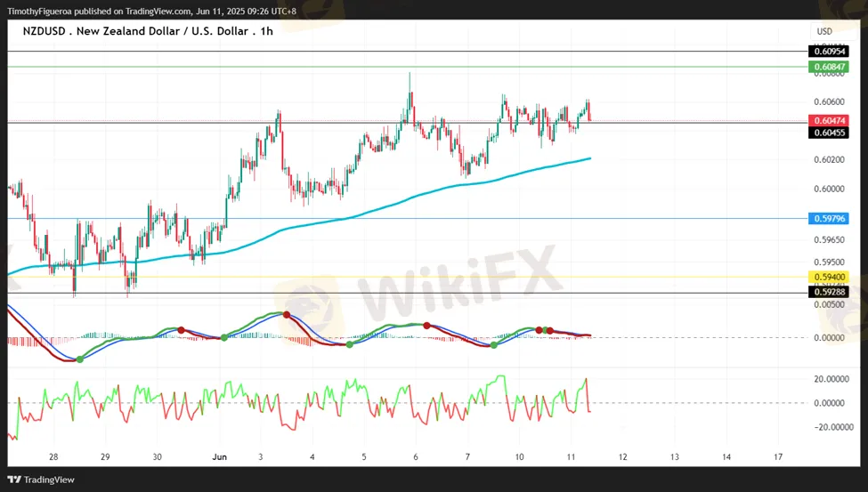Click the USD currency label on price axis
868x492 pixels.
tap(824, 31)
